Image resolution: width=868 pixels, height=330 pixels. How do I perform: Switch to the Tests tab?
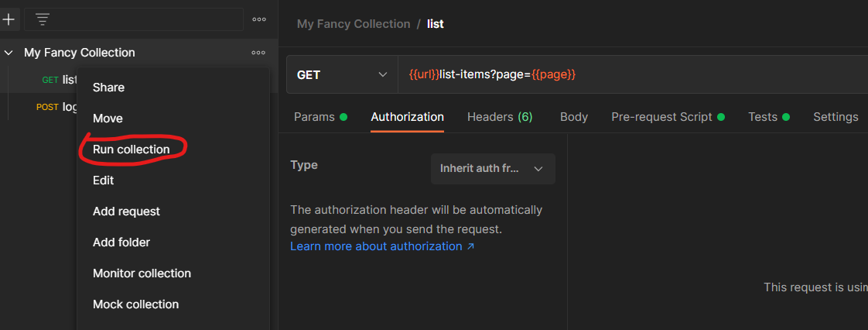[x=769, y=117]
